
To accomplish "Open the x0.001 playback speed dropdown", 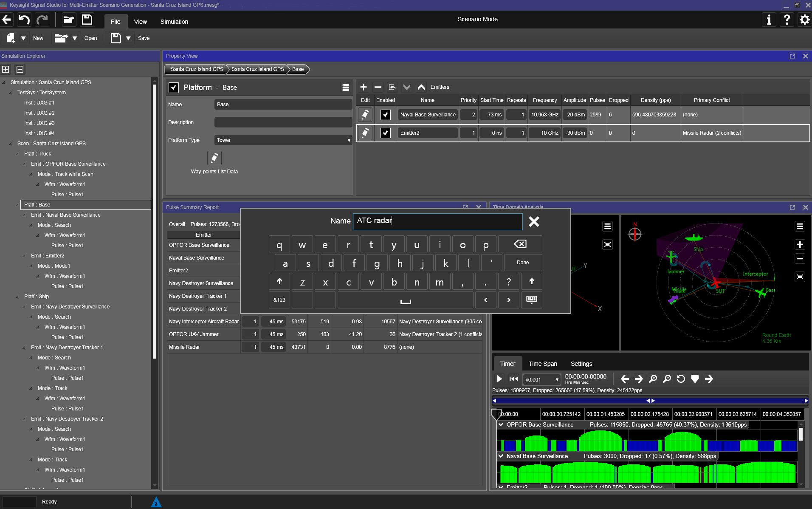I will (541, 379).
